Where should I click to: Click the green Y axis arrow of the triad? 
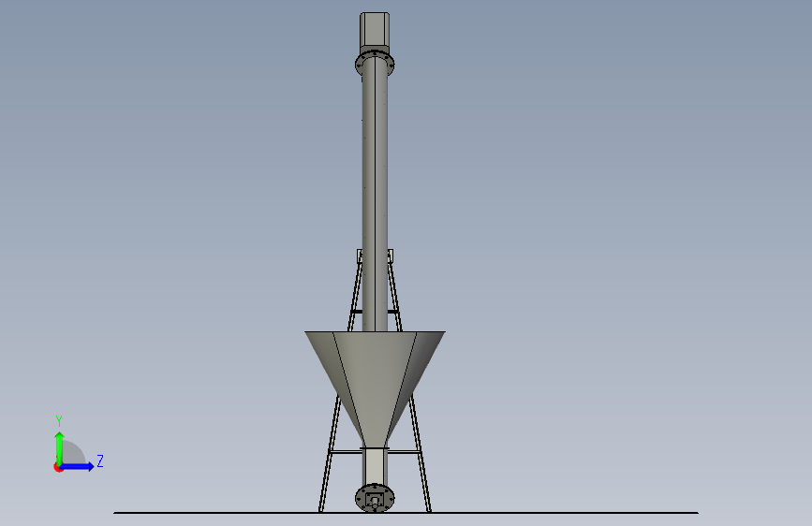point(60,447)
